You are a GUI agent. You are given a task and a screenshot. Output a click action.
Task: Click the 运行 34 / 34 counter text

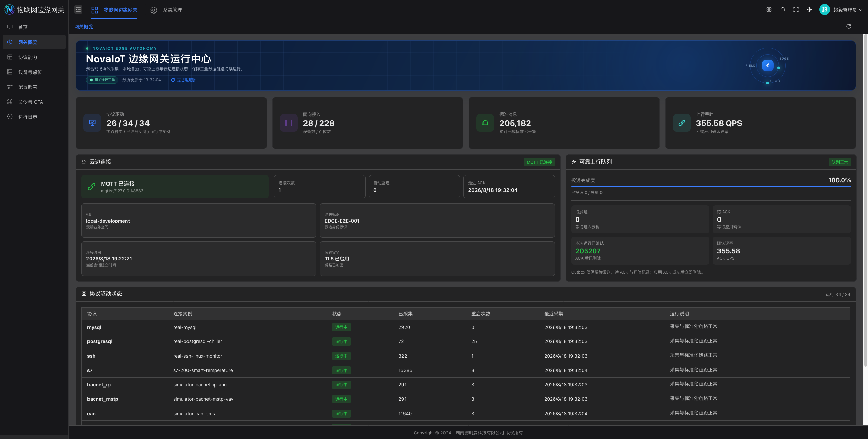(x=838, y=294)
